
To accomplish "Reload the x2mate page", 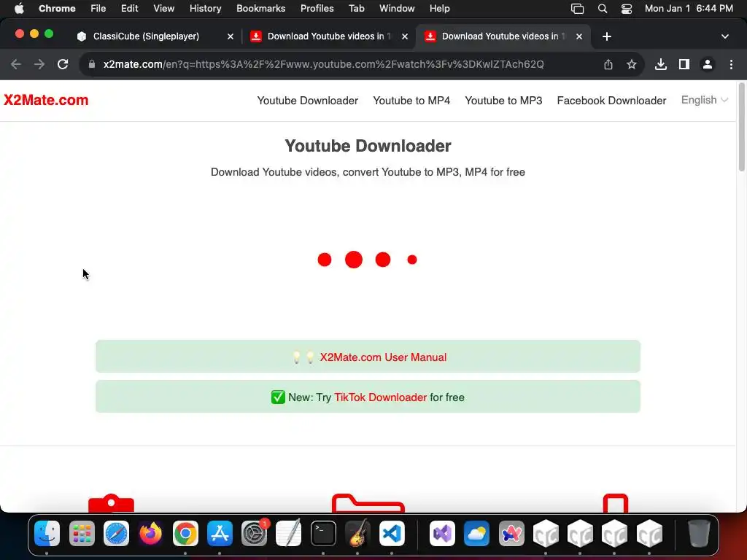I will pyautogui.click(x=63, y=64).
